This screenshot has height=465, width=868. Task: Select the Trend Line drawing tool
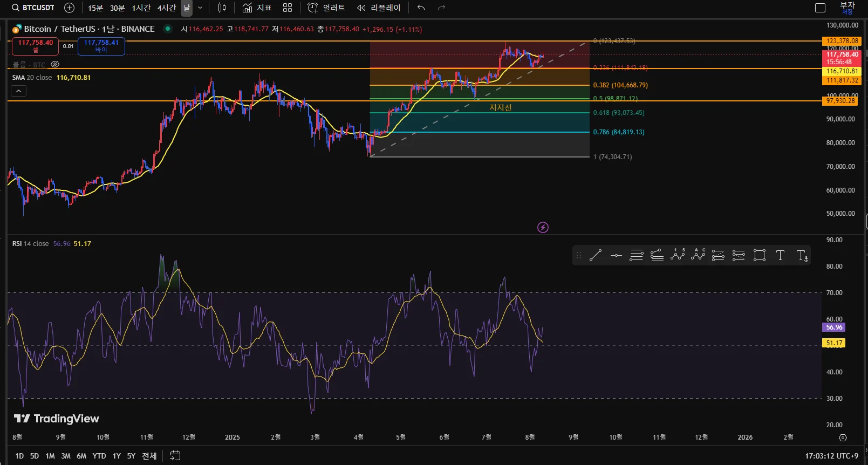[x=596, y=255]
